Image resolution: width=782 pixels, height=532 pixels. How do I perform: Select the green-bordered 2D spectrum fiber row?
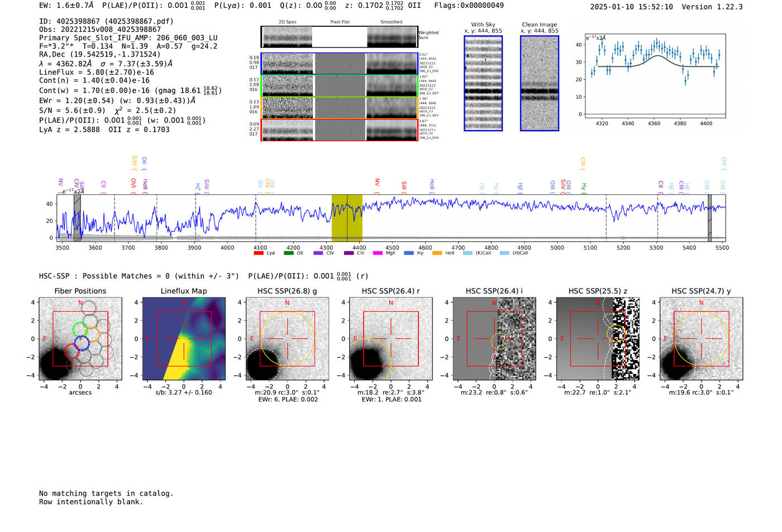[340, 85]
